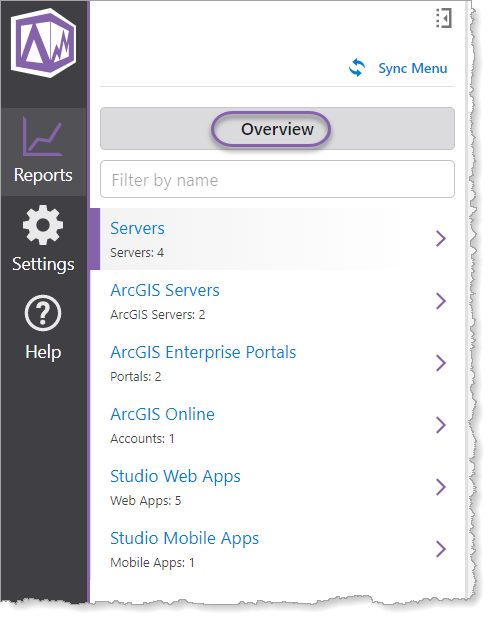The height and width of the screenshot is (620, 492).
Task: Open the Help question mark icon
Action: pos(43,313)
